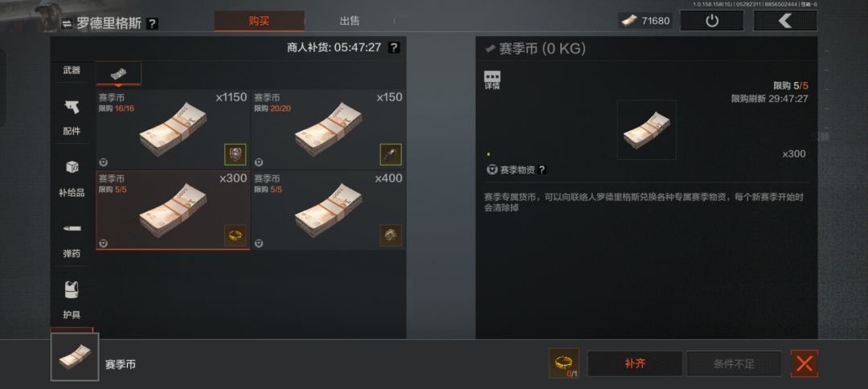
Task: Open the 配件 attachments category
Action: click(72, 117)
